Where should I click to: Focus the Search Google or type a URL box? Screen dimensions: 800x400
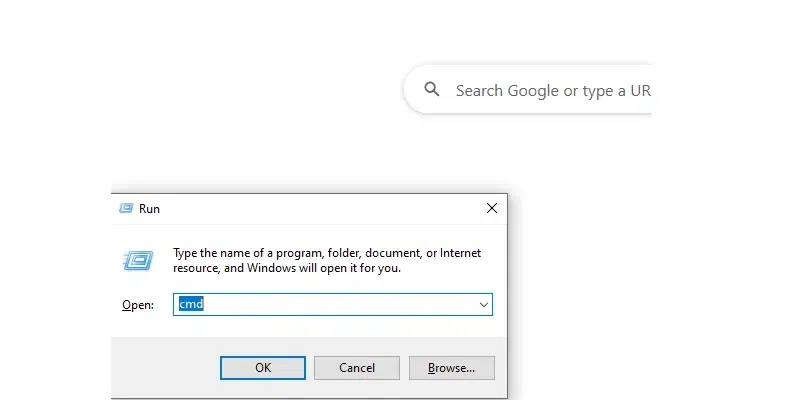coord(528,90)
